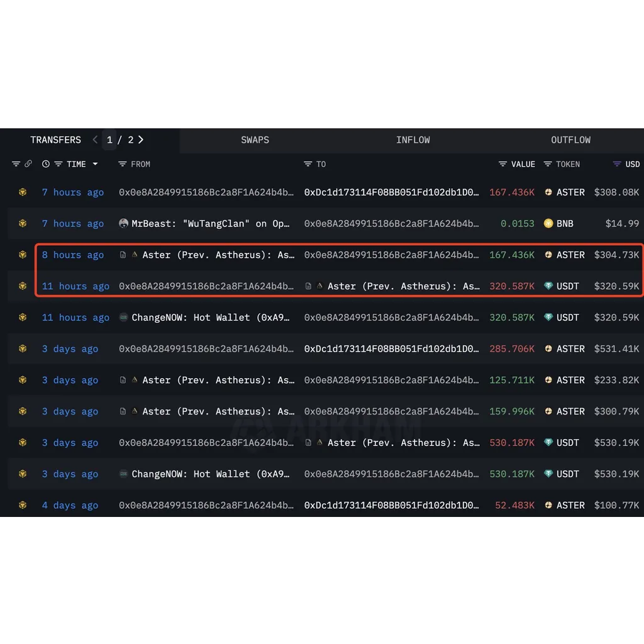This screenshot has width=644, height=644.
Task: Click the TOKEN column header
Action: coord(568,164)
